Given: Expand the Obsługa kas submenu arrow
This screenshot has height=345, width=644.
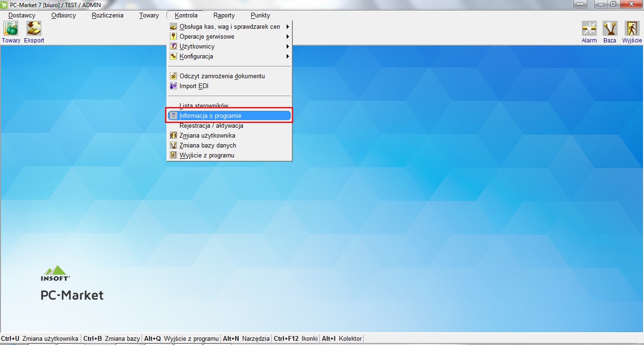Looking at the screenshot, I should click(x=287, y=27).
